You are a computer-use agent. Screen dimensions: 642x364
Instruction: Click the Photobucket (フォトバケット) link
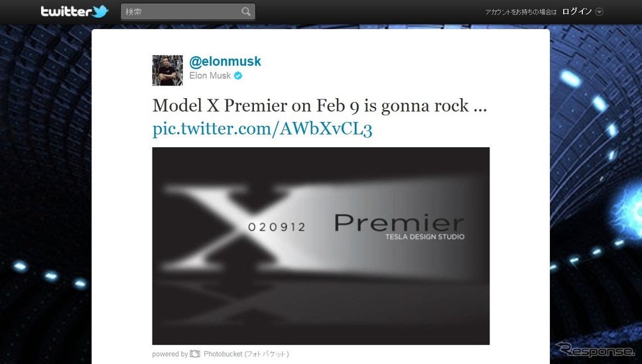[246, 354]
